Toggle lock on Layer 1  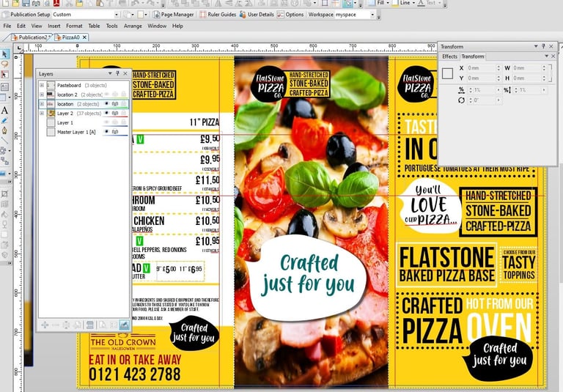click(x=123, y=122)
